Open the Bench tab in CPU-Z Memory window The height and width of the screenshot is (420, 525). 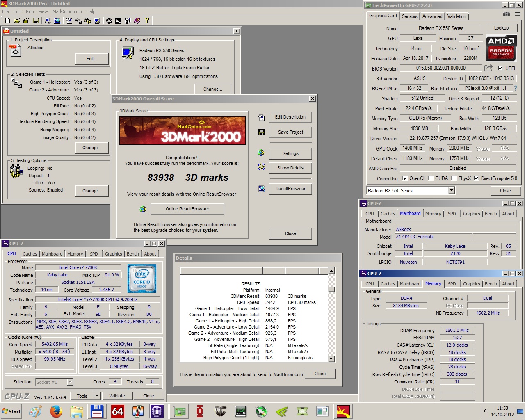(x=491, y=284)
